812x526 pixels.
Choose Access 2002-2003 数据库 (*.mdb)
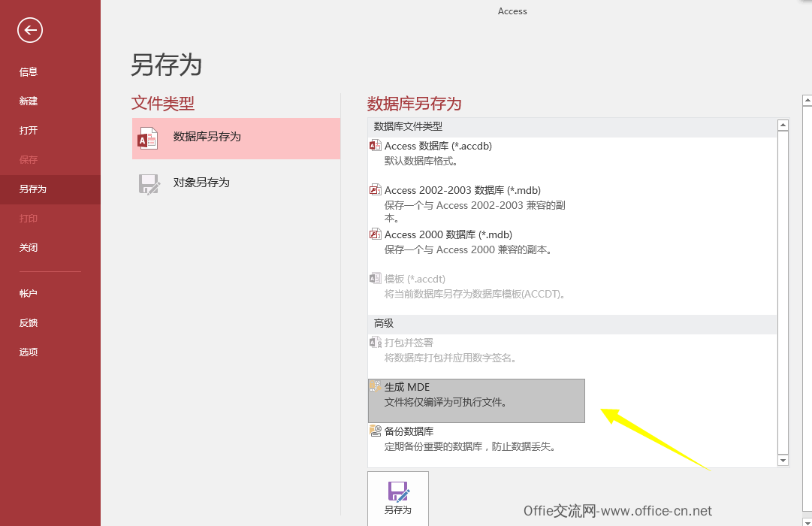[476, 204]
